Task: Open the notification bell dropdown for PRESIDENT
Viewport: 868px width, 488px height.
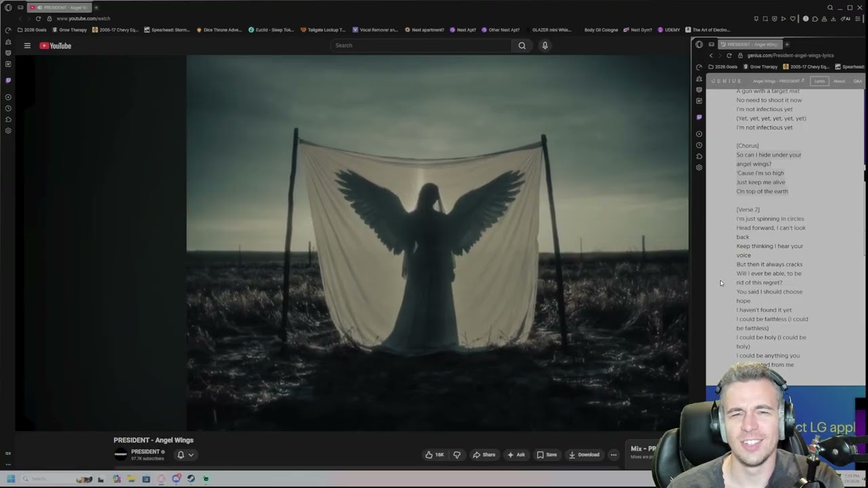Action: tap(185, 455)
